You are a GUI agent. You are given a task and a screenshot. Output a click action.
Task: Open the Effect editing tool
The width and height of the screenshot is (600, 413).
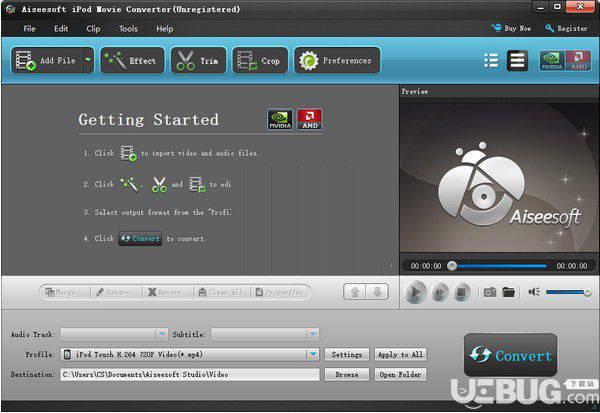(132, 60)
